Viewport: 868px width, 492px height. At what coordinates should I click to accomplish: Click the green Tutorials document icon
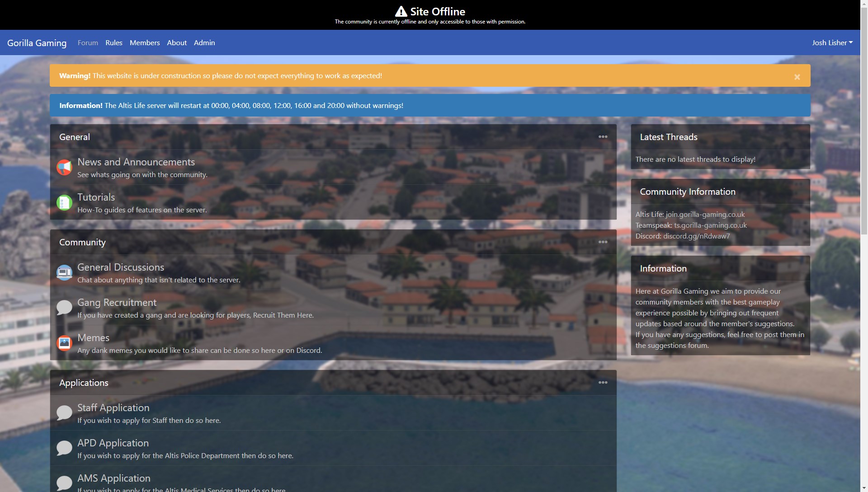pyautogui.click(x=64, y=203)
